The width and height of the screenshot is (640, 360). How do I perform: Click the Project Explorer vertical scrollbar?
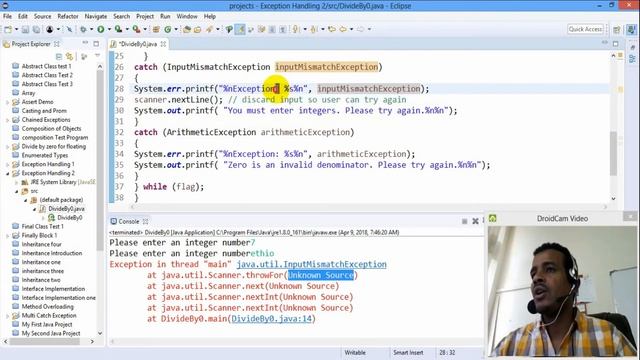(100, 159)
